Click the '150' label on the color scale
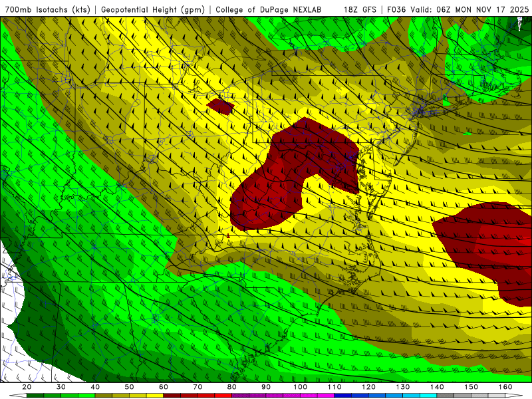The height and width of the screenshot is (399, 532). coord(471,387)
